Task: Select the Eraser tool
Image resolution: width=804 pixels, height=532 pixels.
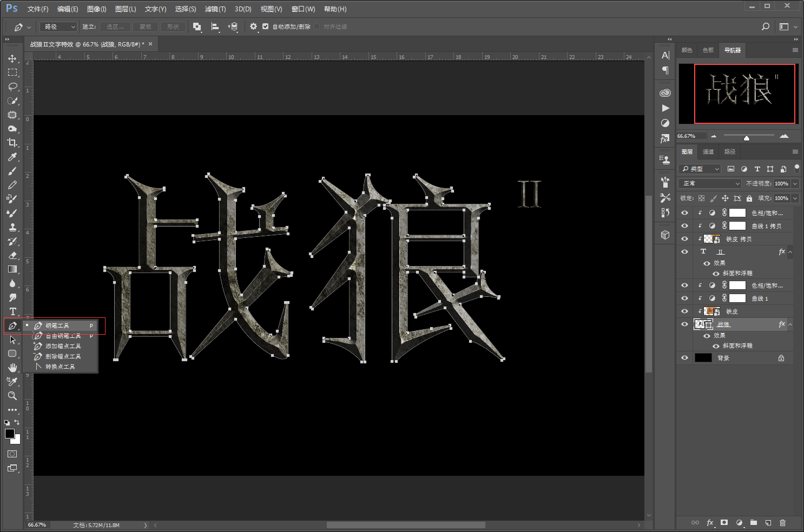Action: [x=12, y=255]
